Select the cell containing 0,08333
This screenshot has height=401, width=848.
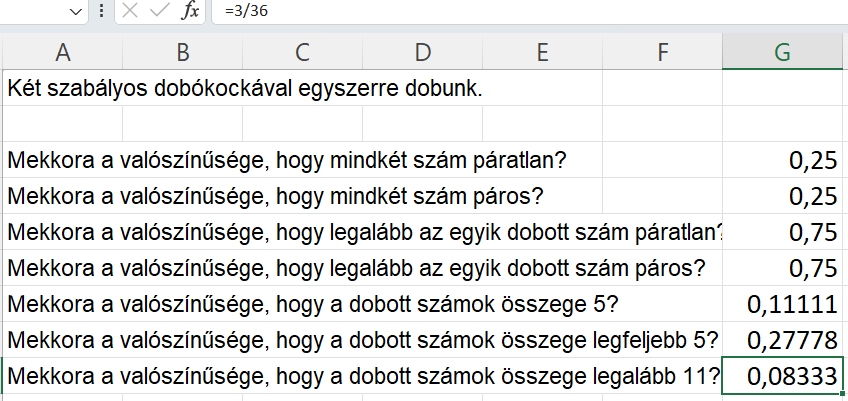pyautogui.click(x=783, y=376)
